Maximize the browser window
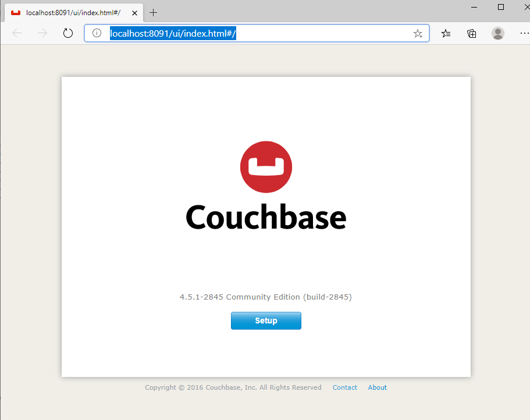Screen dimensions: 530x420 click(x=501, y=7)
